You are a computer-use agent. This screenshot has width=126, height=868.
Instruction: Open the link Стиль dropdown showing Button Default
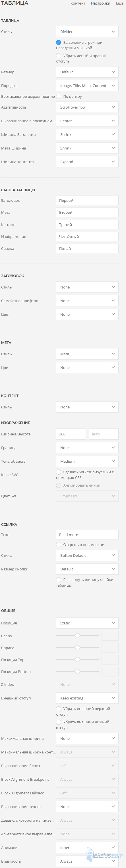pos(87,555)
